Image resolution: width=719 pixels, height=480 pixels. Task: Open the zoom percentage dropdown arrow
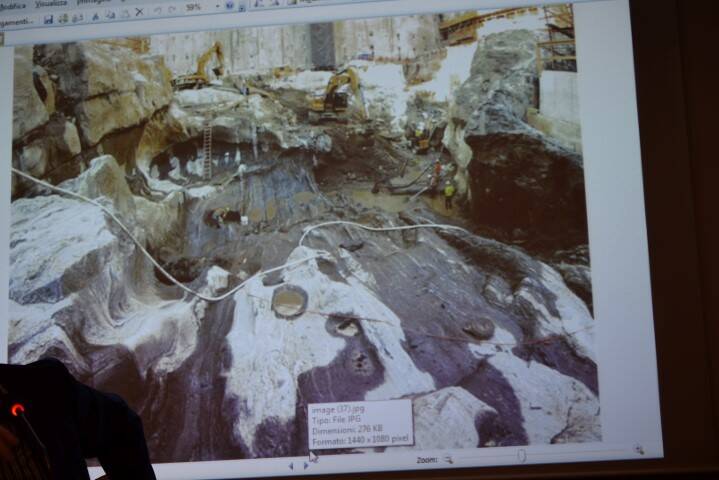point(217,7)
